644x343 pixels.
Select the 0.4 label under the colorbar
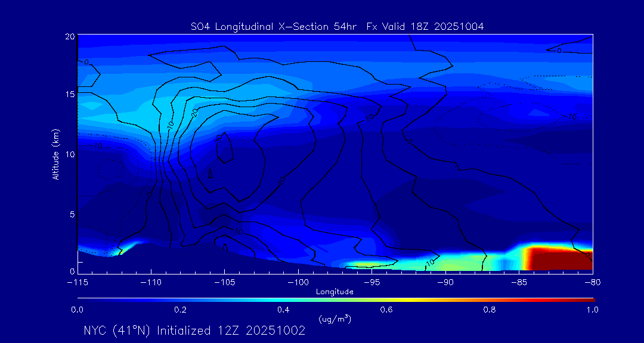click(x=283, y=310)
